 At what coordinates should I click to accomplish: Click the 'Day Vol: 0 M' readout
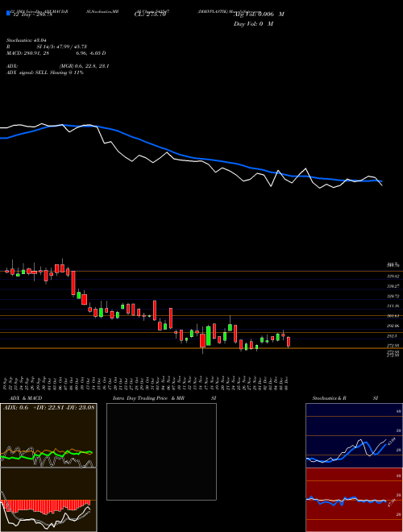pyautogui.click(x=253, y=23)
